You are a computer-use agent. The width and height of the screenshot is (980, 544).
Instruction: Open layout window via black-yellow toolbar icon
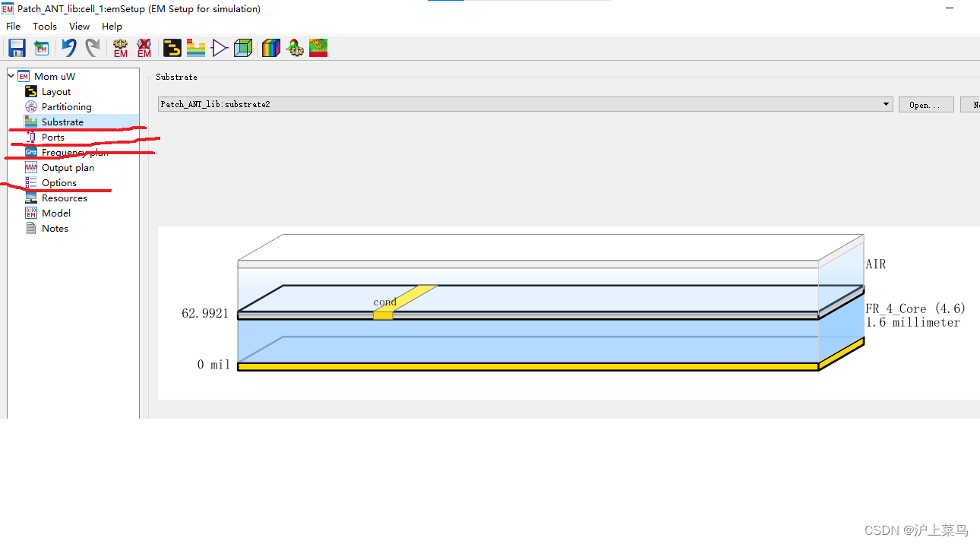point(172,49)
